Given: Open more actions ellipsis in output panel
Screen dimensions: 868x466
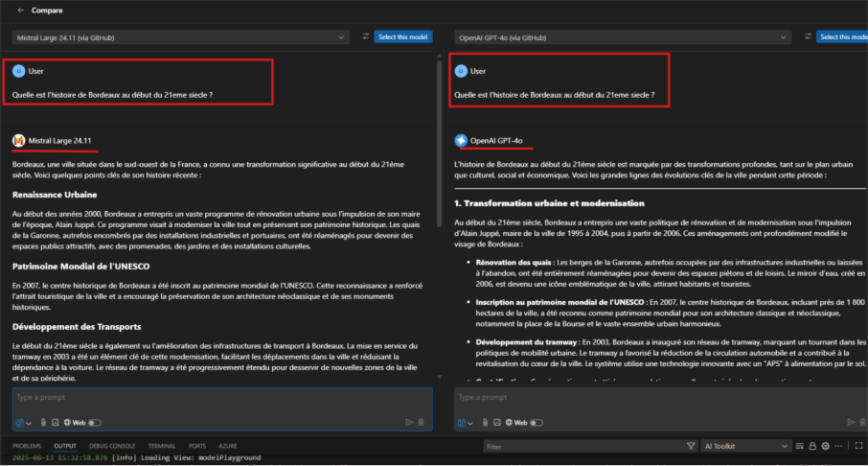Looking at the screenshot, I should [838, 446].
